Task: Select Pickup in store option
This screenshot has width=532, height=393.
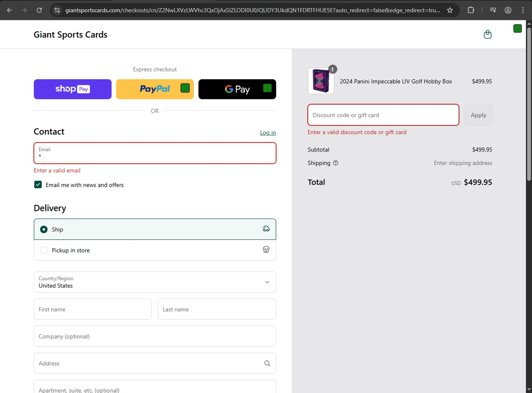Action: pos(155,250)
